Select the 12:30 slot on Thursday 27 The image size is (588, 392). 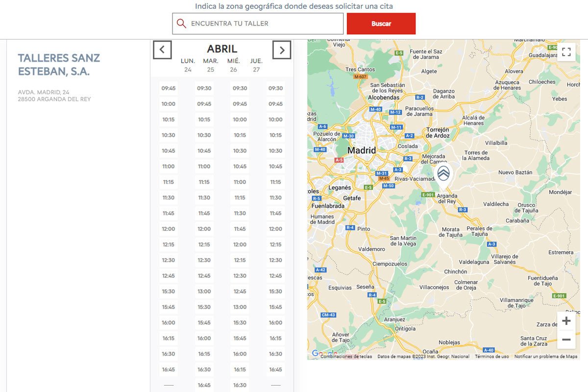tap(276, 260)
